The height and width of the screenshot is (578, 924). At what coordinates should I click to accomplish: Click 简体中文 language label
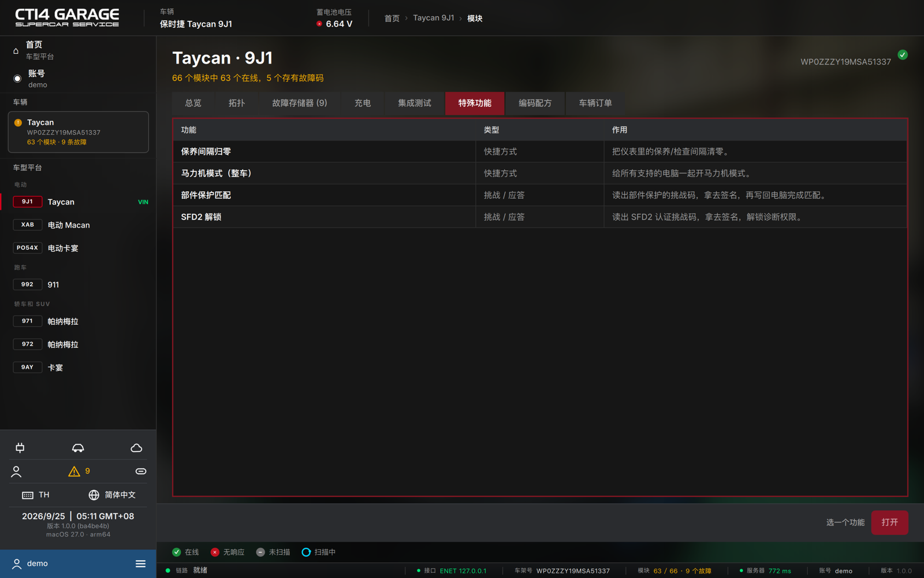point(120,495)
